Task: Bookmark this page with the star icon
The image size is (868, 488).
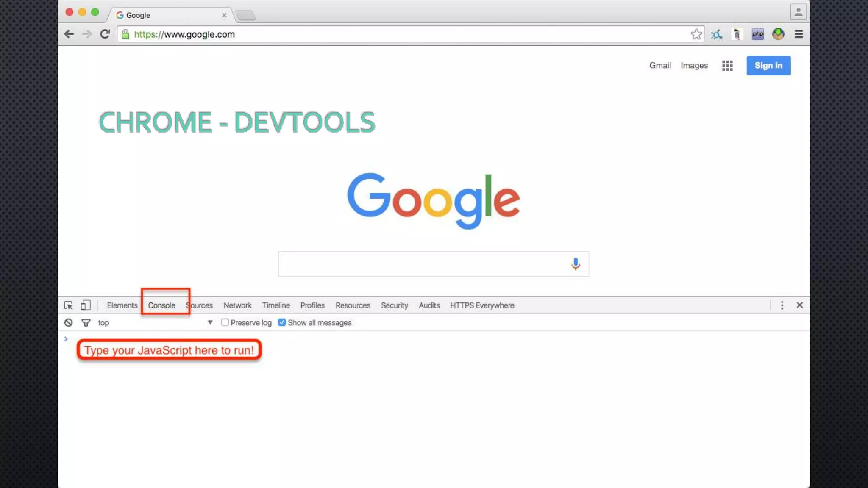Action: pos(696,34)
